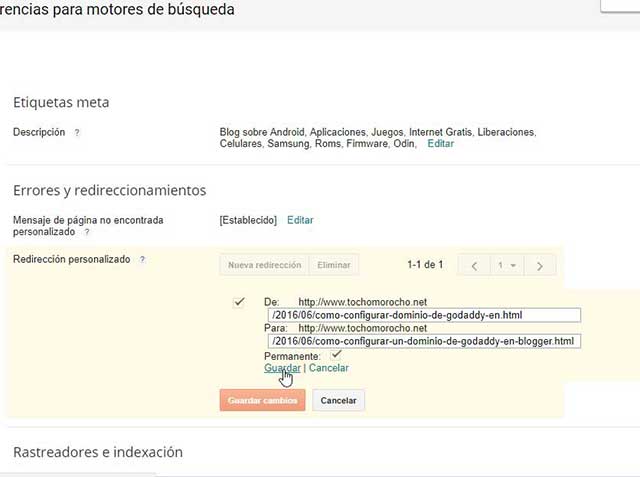Open help icon beside 'personalizado' page message

click(87, 232)
